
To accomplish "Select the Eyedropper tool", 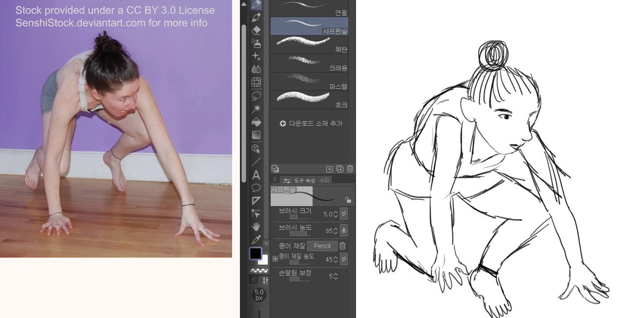I will tap(256, 239).
